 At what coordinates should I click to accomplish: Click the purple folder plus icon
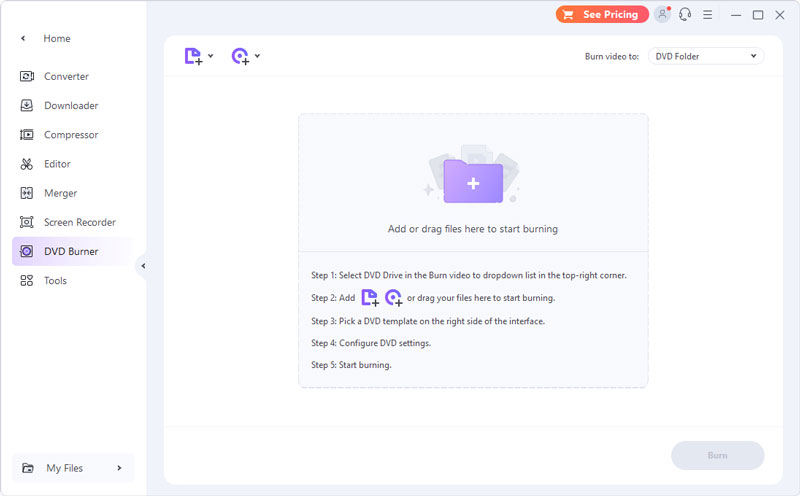pos(473,183)
